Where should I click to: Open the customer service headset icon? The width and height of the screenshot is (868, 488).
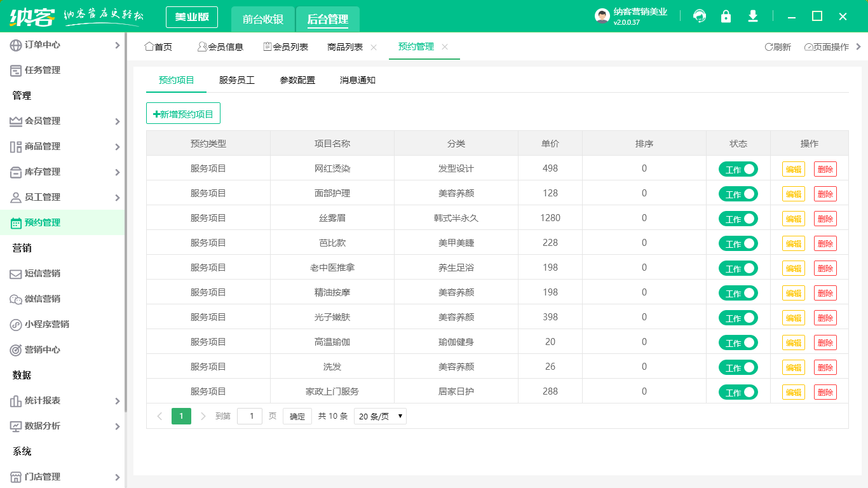click(x=699, y=17)
